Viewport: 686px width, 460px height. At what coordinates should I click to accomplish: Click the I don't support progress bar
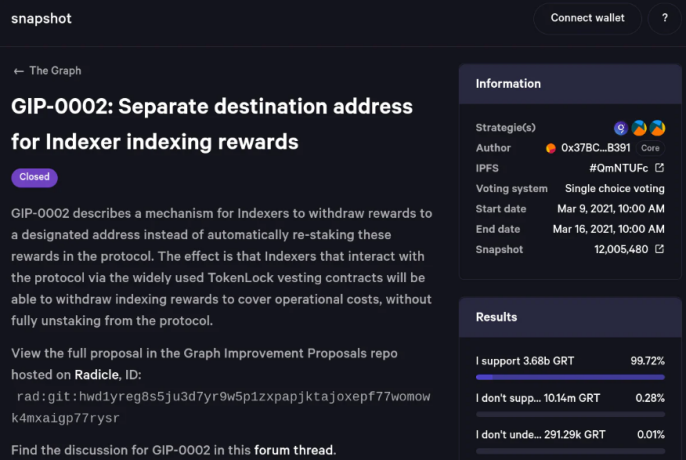tap(570, 414)
